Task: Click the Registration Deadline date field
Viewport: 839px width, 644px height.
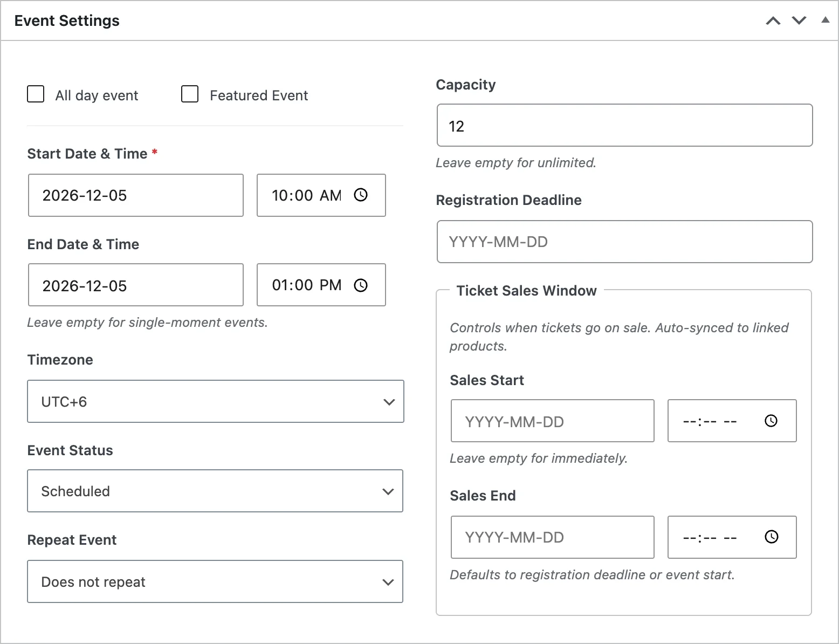Action: click(625, 242)
